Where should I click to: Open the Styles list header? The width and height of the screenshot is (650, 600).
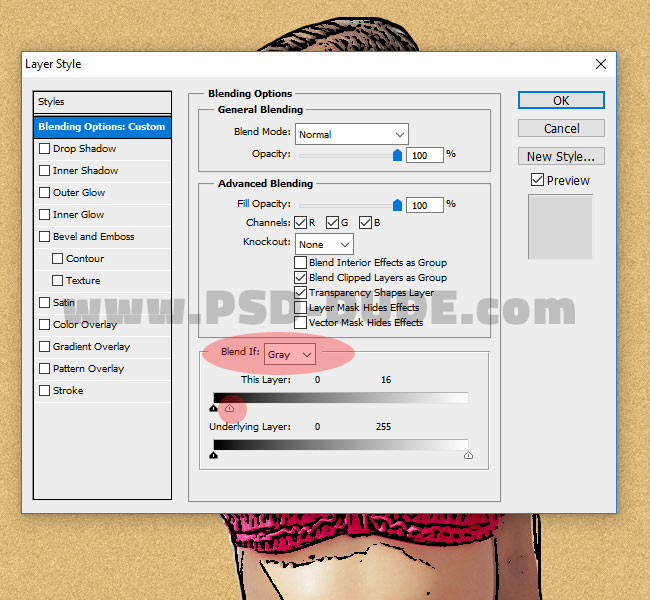[x=102, y=102]
